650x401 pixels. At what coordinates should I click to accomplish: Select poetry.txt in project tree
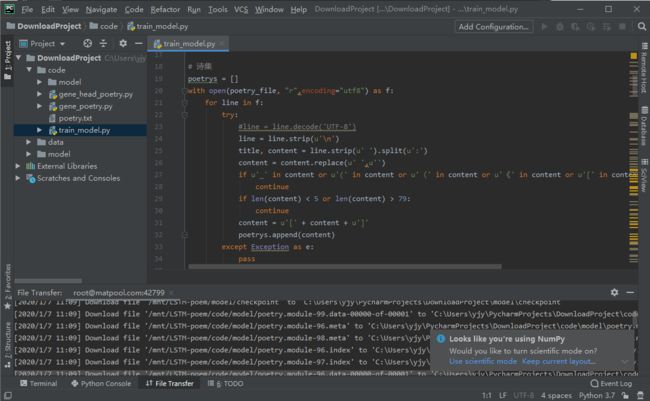(75, 118)
